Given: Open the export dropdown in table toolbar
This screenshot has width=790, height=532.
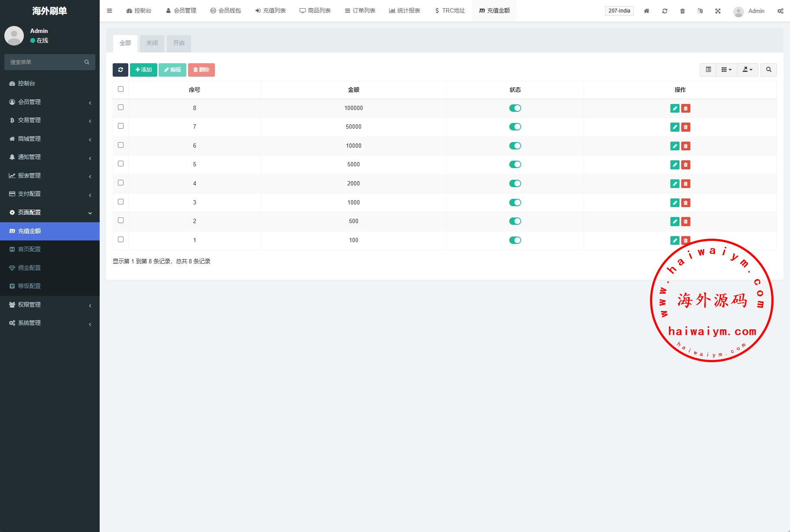Looking at the screenshot, I should pyautogui.click(x=748, y=70).
